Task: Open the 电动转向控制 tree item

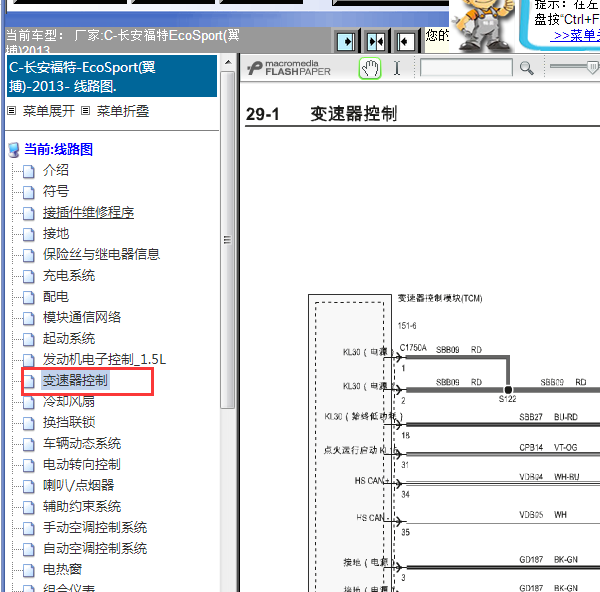Action: [82, 465]
